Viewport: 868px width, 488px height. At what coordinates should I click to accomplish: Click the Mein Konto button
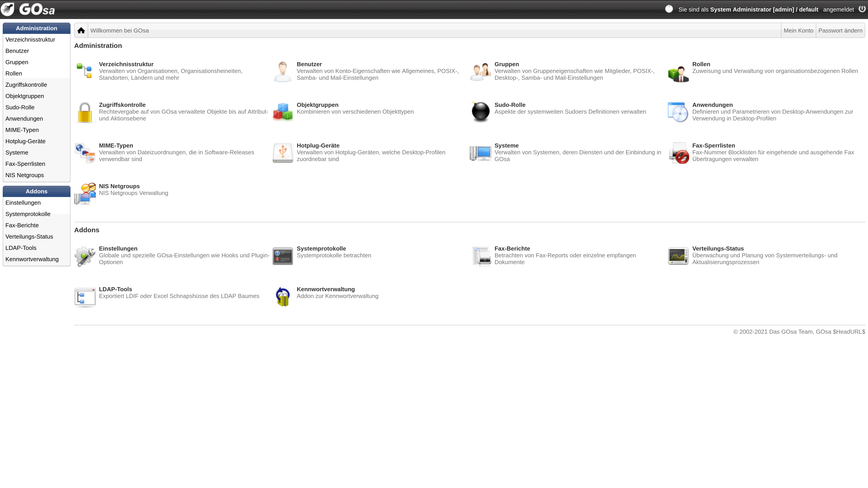[798, 31]
